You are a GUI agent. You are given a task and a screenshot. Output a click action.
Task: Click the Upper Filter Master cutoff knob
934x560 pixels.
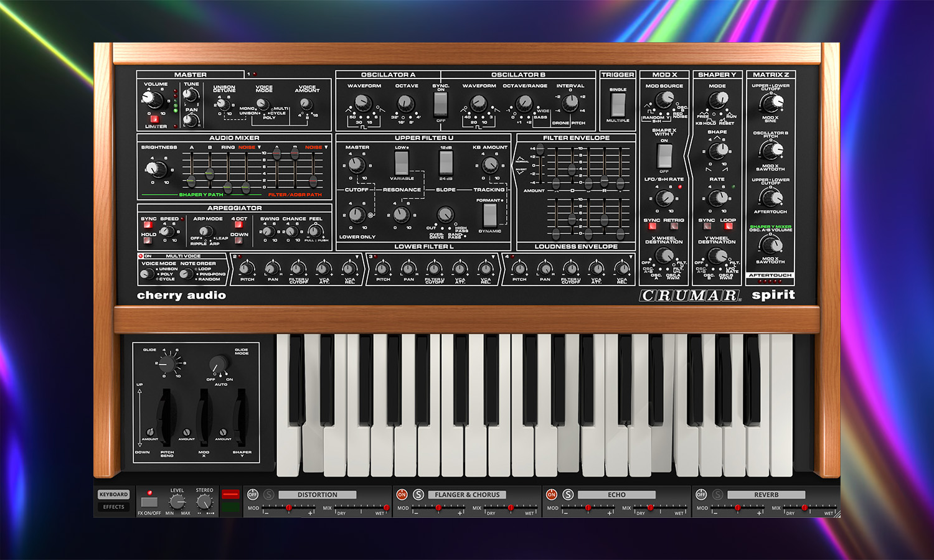[357, 165]
